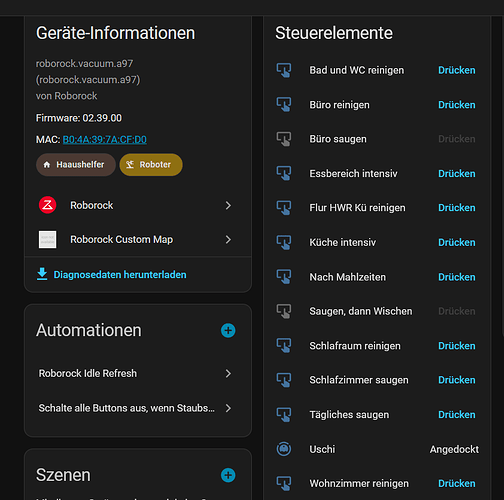This screenshot has height=500, width=504.
Task: Expand the Roborock integration chevron
Action: point(228,205)
